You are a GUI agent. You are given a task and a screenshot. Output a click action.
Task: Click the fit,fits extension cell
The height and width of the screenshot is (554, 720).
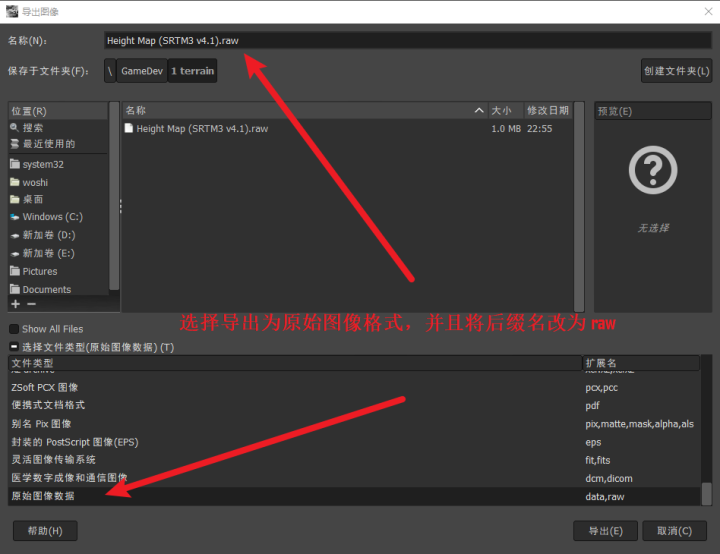point(598,460)
